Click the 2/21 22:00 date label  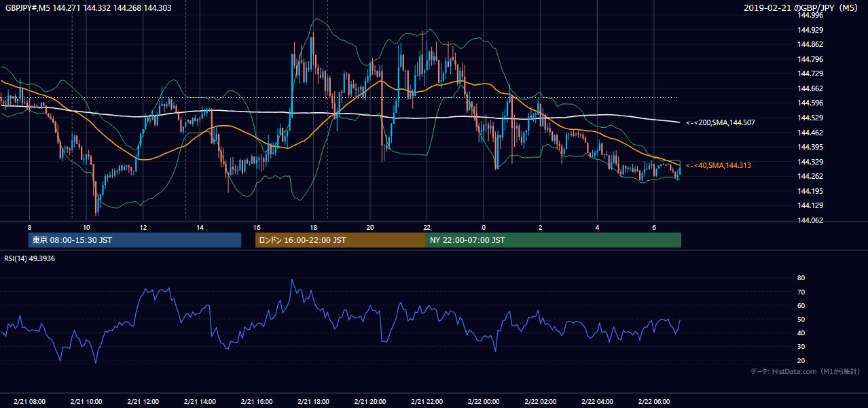click(427, 402)
